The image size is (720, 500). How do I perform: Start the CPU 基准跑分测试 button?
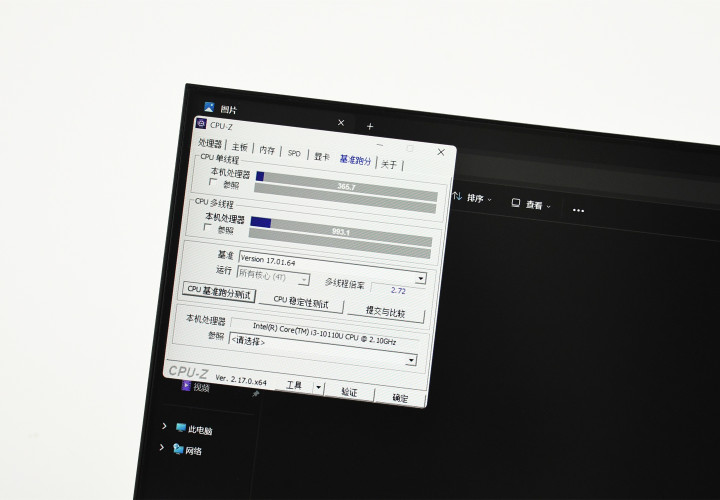point(219,292)
